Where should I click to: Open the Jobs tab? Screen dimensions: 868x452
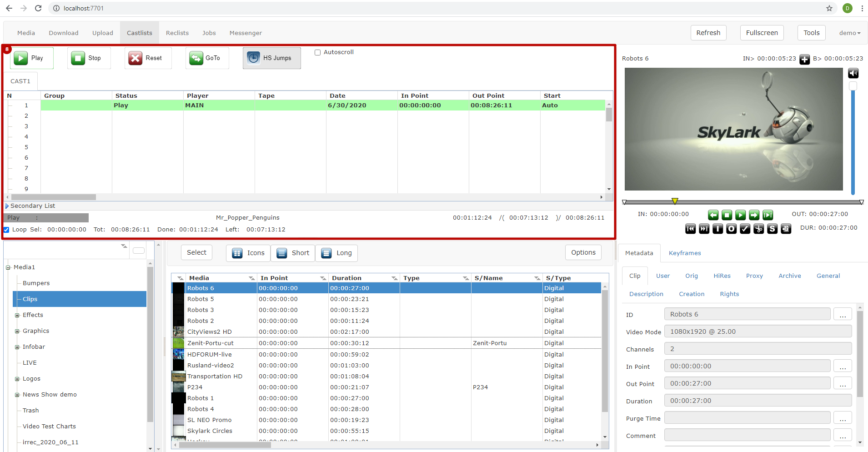tap(209, 33)
